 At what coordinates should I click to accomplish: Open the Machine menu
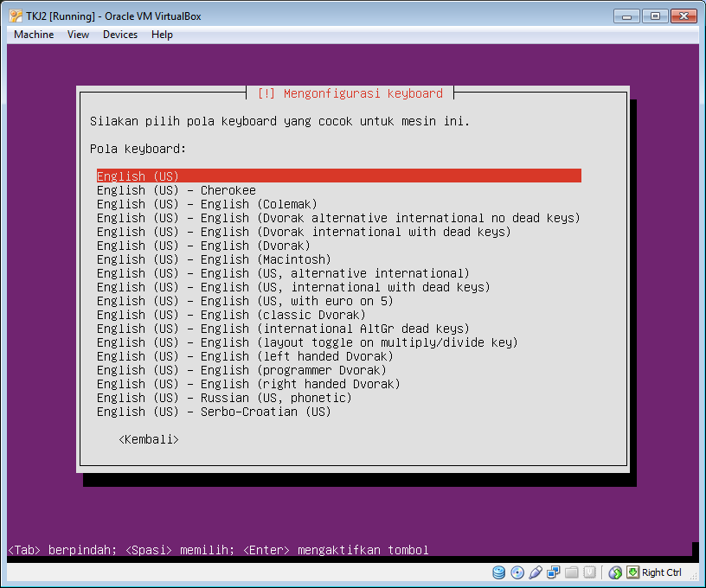tap(33, 35)
